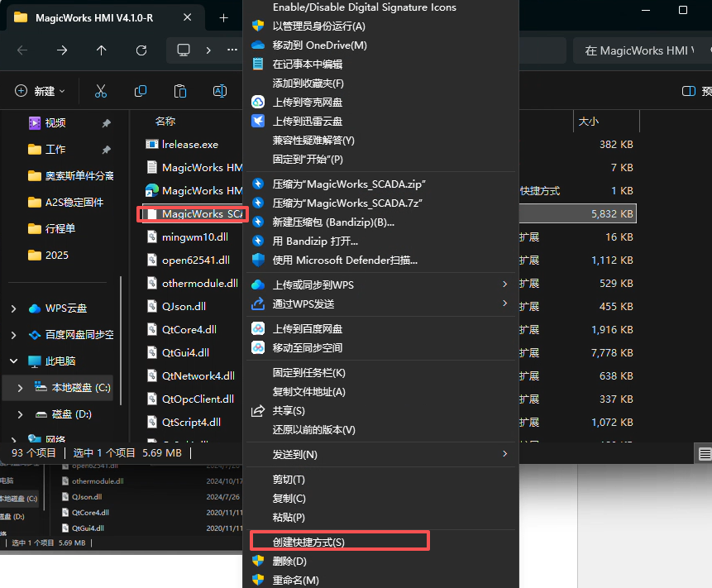Click the ellipsis in address bar
The image size is (712, 588).
(232, 50)
